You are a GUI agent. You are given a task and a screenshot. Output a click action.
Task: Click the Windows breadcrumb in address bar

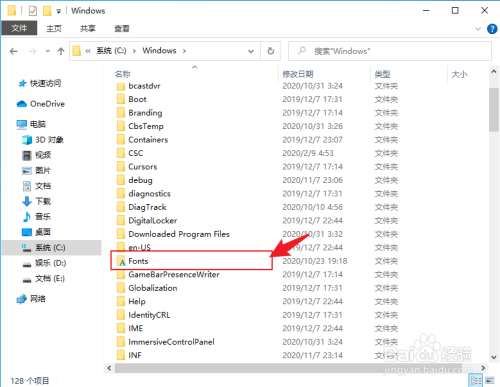pyautogui.click(x=159, y=51)
